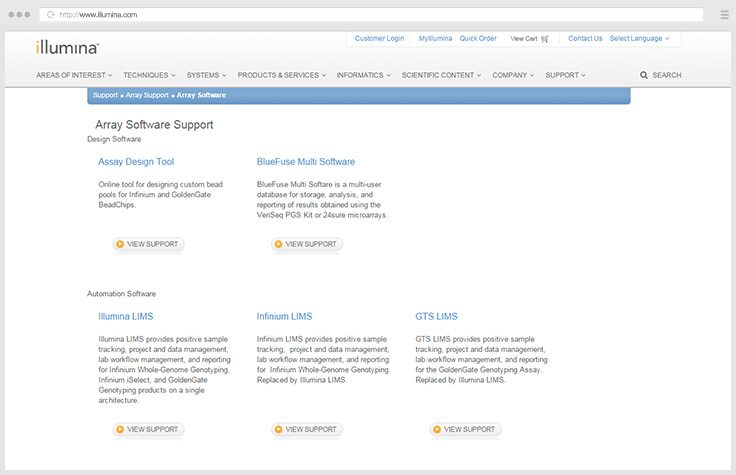Go to Contact Us page
736x475 pixels.
click(585, 38)
